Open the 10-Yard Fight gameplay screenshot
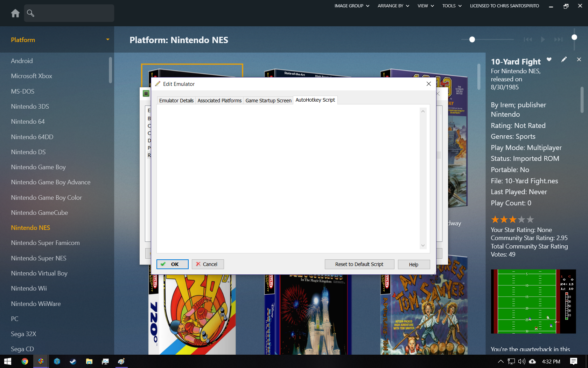Image resolution: width=588 pixels, height=368 pixels. pyautogui.click(x=533, y=301)
